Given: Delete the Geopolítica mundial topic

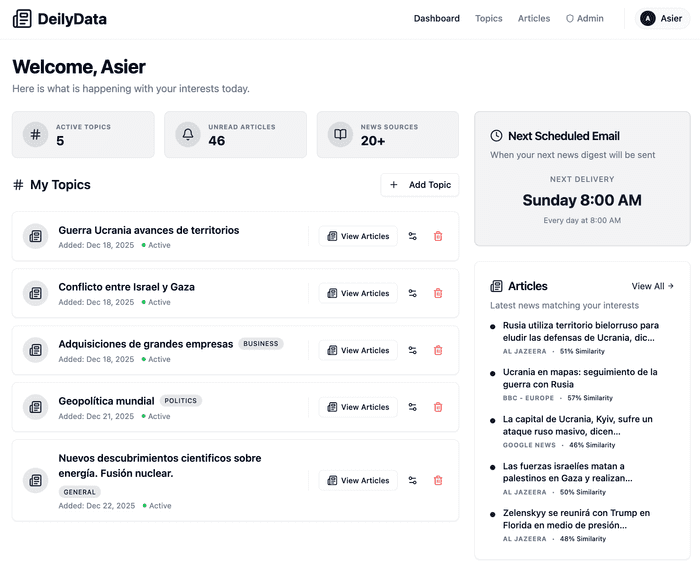Looking at the screenshot, I should point(438,408).
